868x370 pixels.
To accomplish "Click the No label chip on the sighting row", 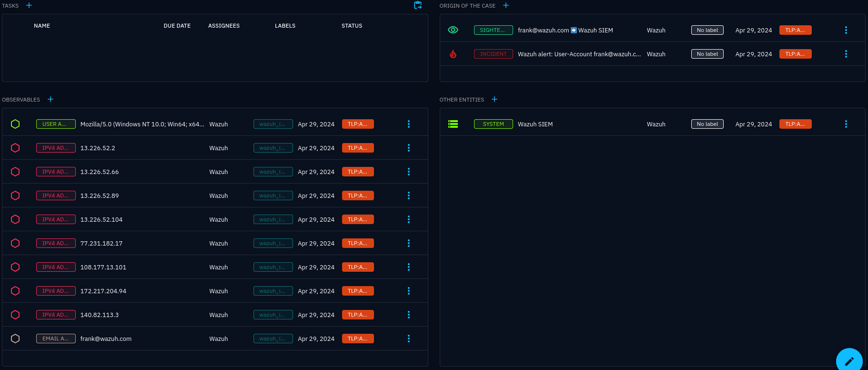I will (707, 30).
